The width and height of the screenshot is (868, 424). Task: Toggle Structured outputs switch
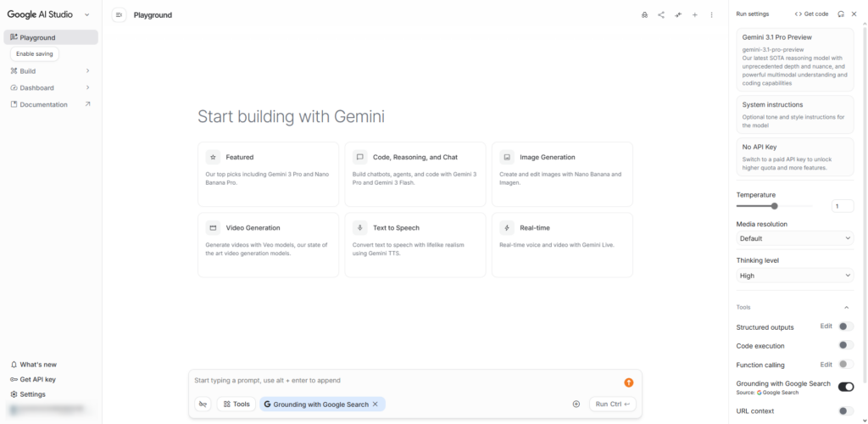pos(846,326)
